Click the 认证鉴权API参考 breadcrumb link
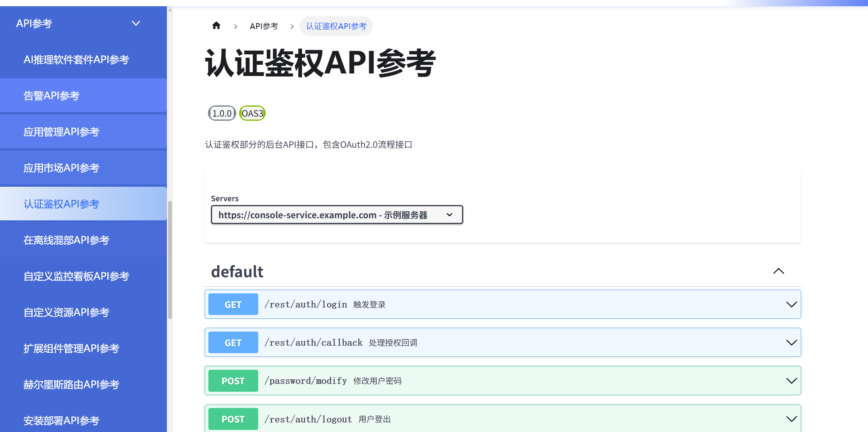 (x=336, y=26)
